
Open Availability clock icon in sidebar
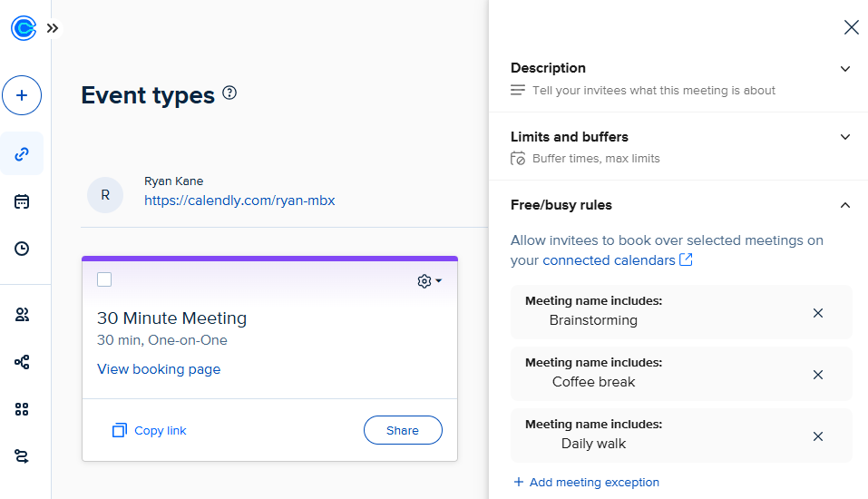pos(22,249)
